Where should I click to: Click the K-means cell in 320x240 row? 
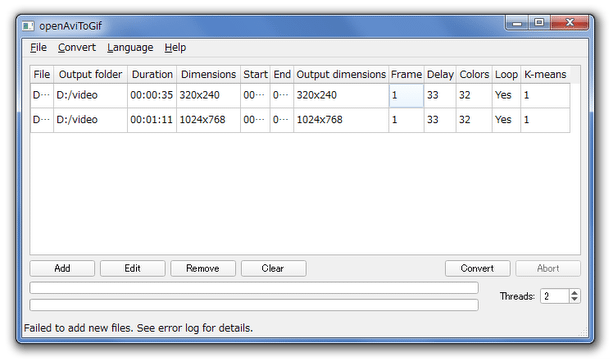click(x=545, y=95)
